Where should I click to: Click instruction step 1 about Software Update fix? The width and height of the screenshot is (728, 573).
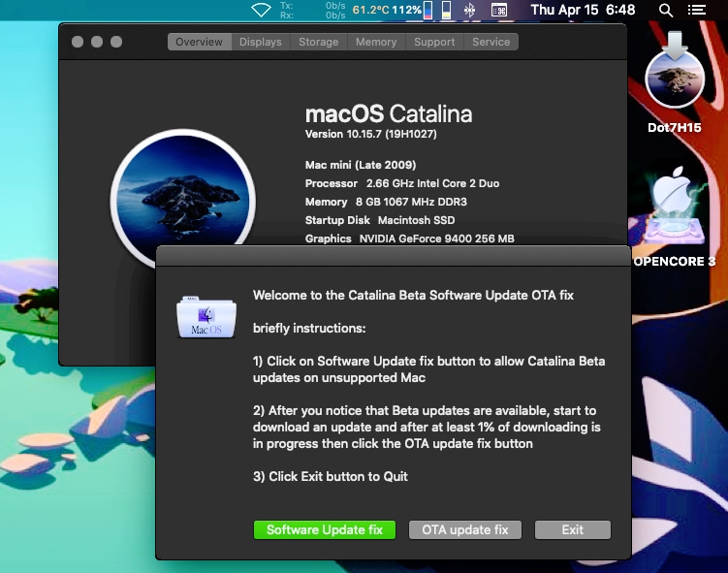coord(429,369)
